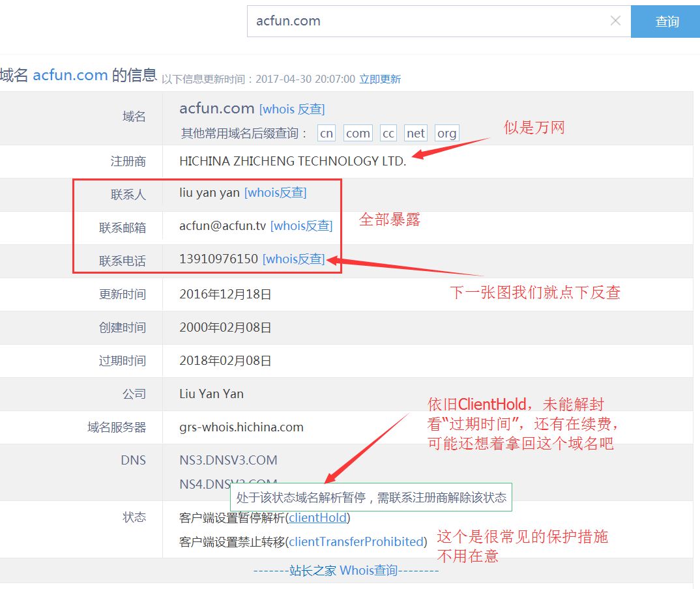Select the cc suffix lookup

coord(388,133)
